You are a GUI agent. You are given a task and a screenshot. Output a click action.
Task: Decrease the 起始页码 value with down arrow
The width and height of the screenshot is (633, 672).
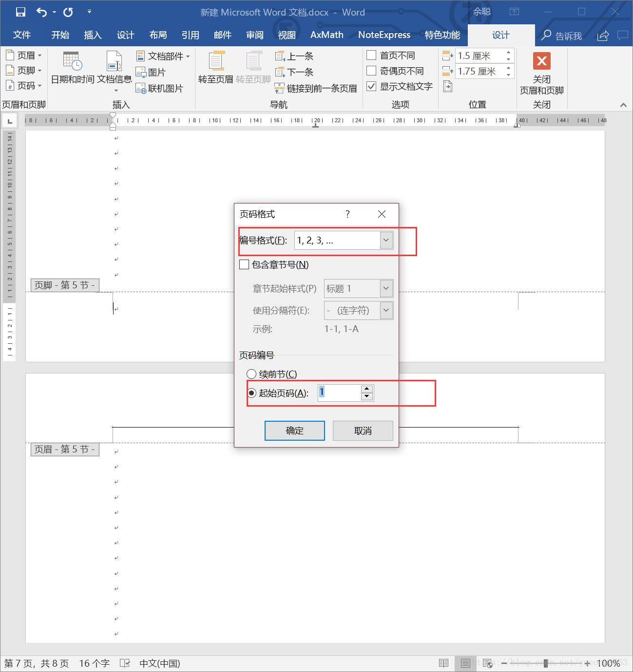click(367, 397)
